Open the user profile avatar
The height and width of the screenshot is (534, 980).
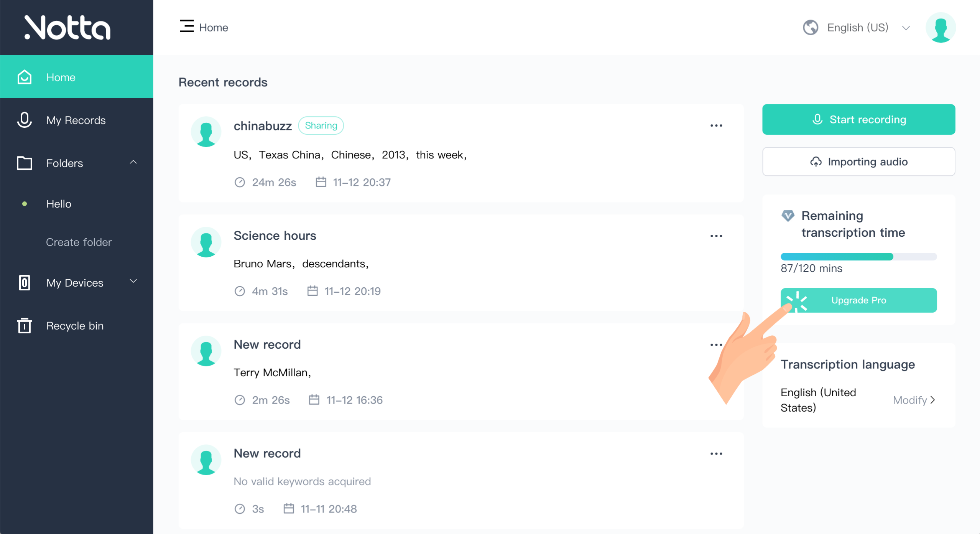940,28
